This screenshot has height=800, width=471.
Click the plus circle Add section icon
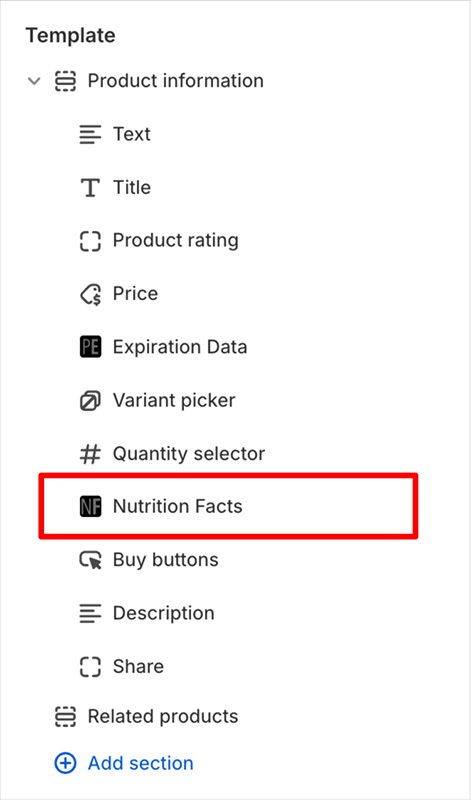65,763
